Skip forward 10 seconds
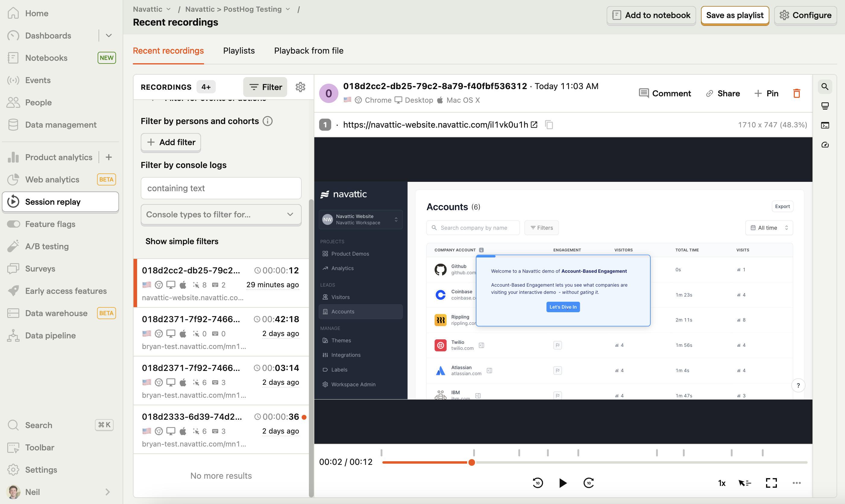845x504 pixels. coord(589,483)
